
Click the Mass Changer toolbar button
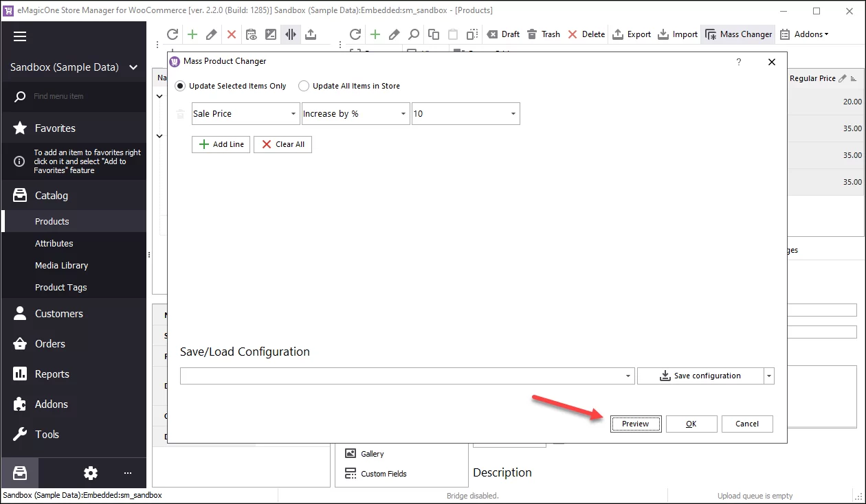click(x=738, y=34)
